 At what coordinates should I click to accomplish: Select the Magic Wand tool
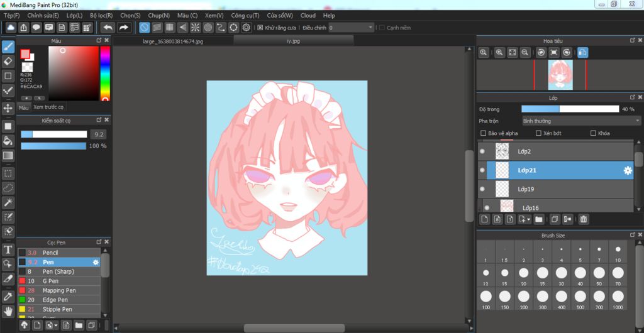8,202
